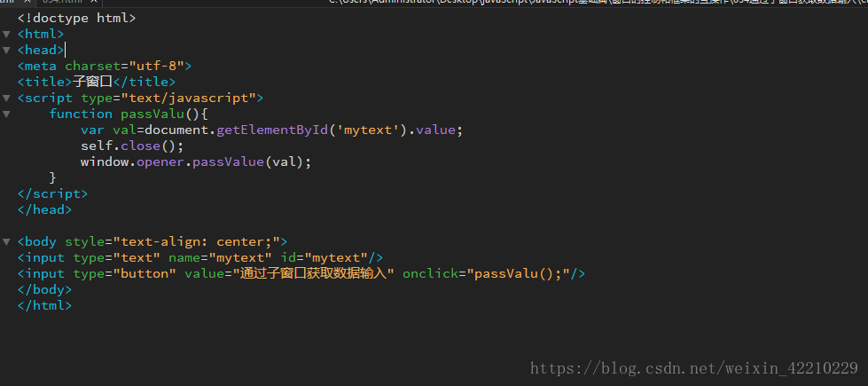Click the </body> closing tag
The width and height of the screenshot is (868, 386).
click(x=44, y=289)
